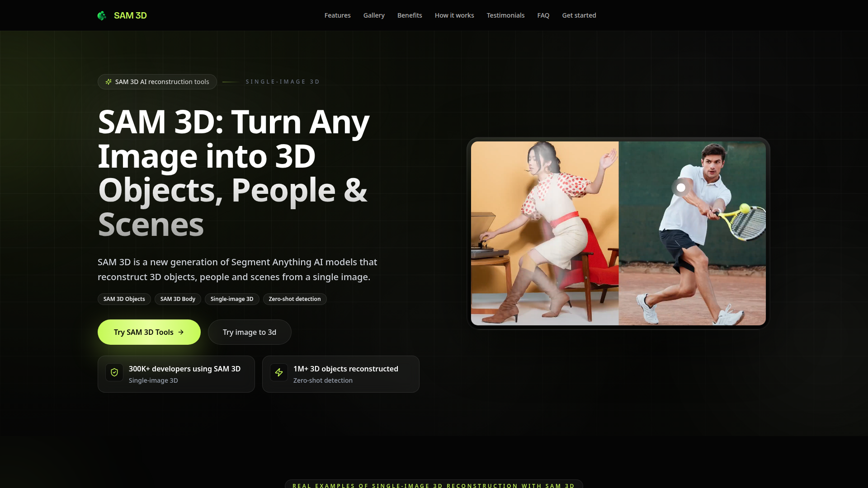
Task: Click the Try image to 3d button
Action: 250,332
